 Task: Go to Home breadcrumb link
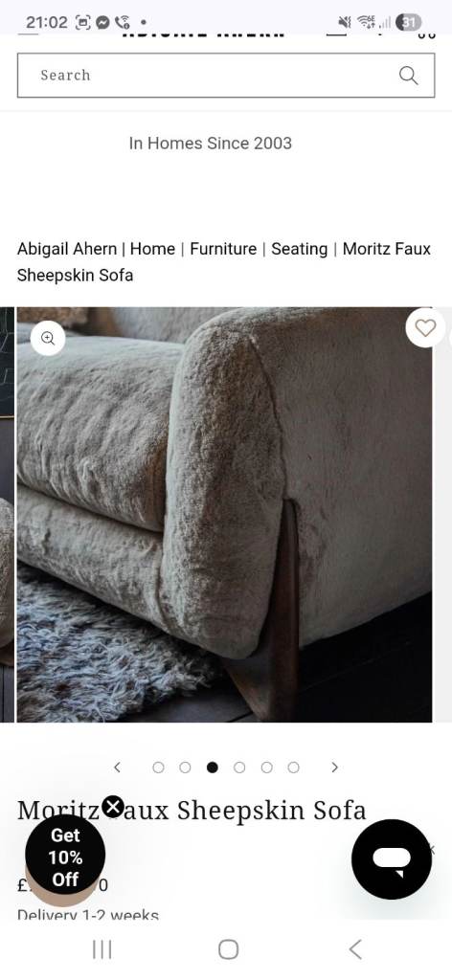coord(152,249)
